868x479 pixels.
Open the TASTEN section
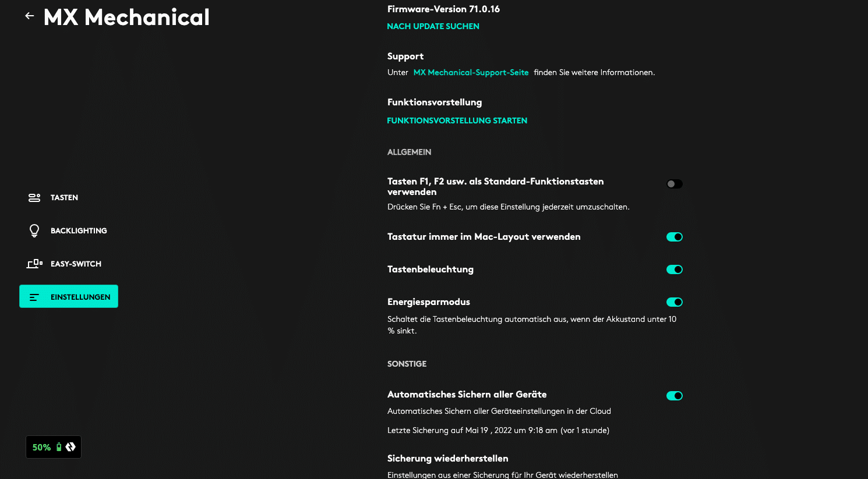tap(64, 198)
